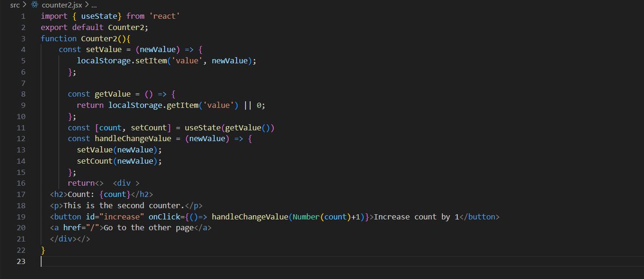
Task: Click 'useState' in the import statement
Action: click(99, 16)
